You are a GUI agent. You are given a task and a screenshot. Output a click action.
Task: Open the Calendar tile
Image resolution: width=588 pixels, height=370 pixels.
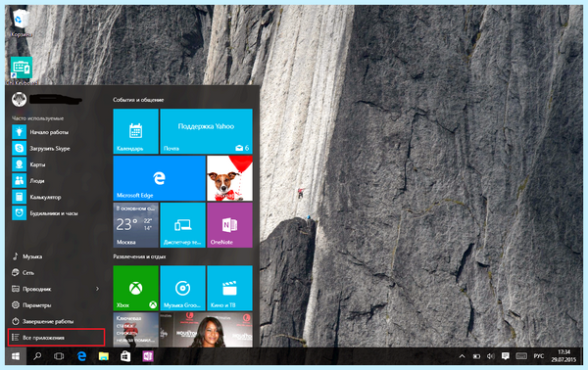136,131
